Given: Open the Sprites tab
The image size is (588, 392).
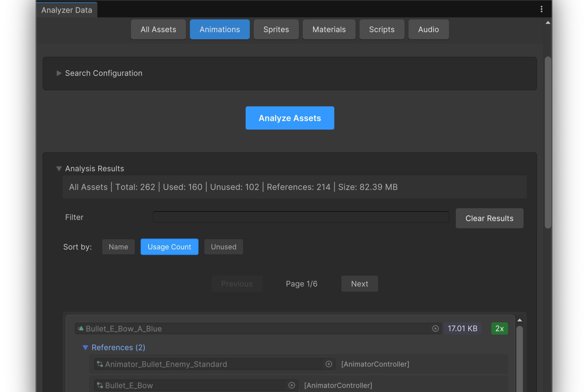Looking at the screenshot, I should (276, 29).
